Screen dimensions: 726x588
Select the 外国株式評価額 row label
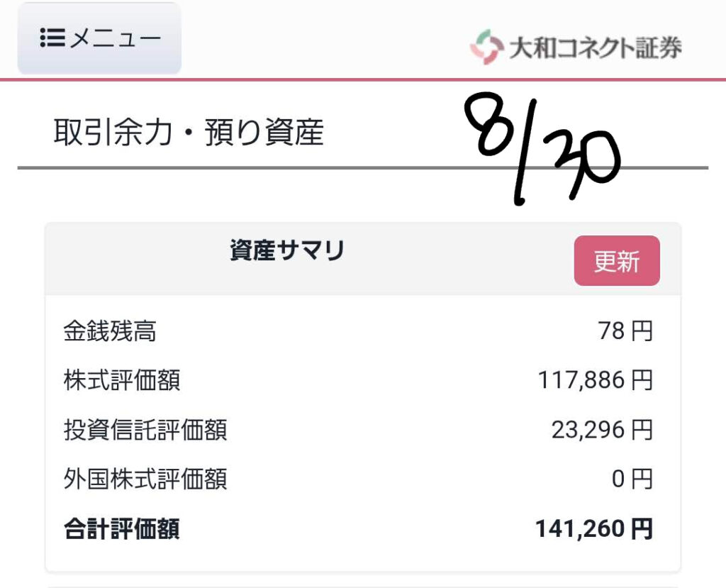[145, 479]
